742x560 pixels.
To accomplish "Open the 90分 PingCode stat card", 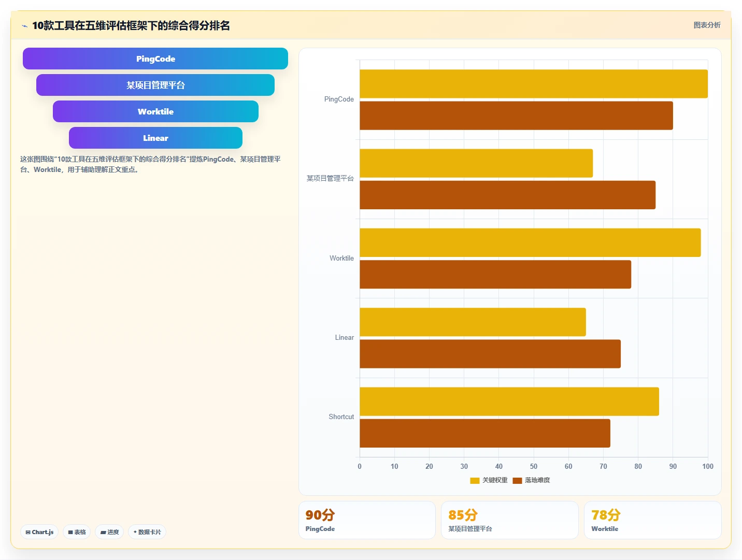I will [367, 520].
